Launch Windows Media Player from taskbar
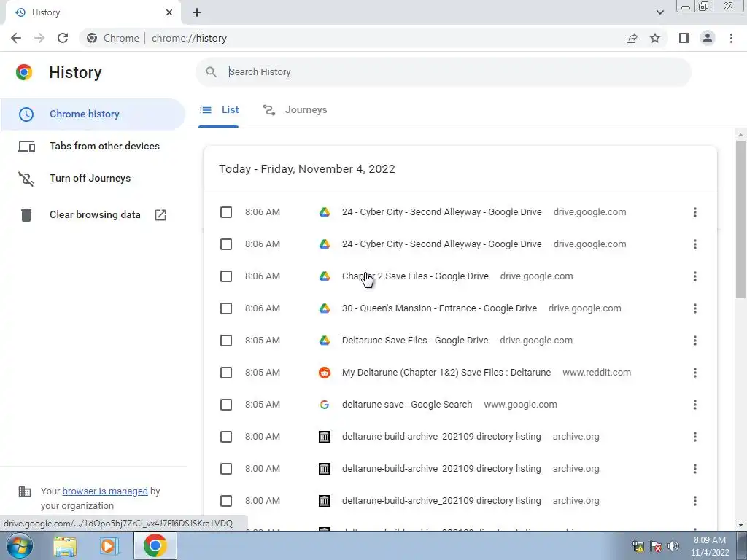 [109, 546]
